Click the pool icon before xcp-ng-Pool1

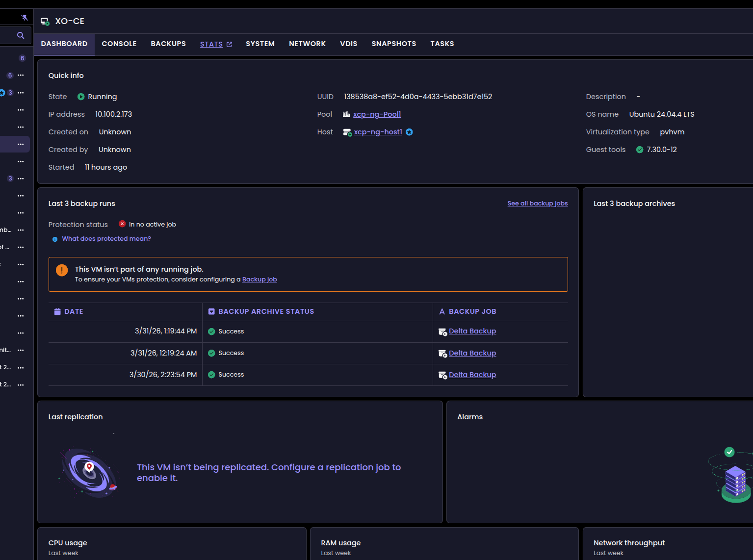coord(346,115)
